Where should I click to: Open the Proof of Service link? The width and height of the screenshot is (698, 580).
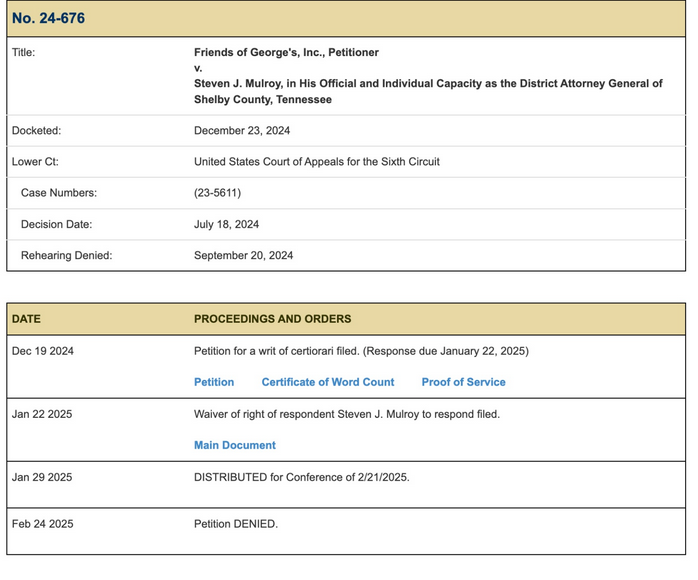(x=463, y=382)
